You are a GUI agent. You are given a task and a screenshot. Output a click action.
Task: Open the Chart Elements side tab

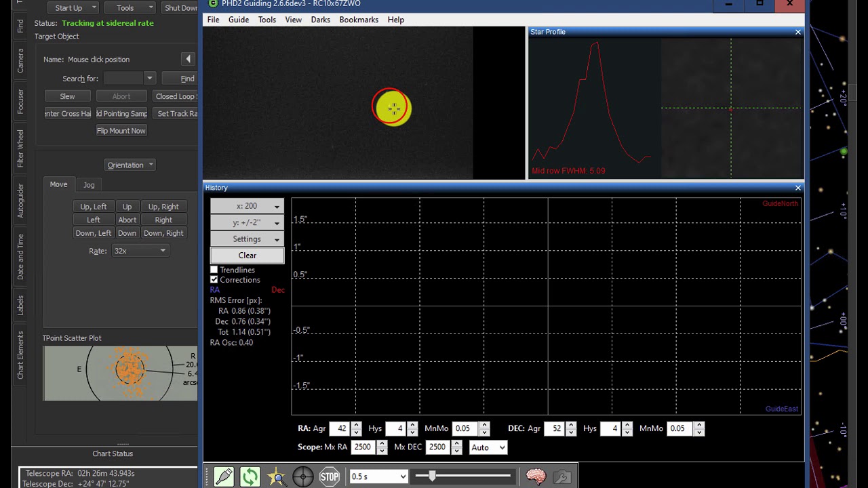(x=20, y=355)
